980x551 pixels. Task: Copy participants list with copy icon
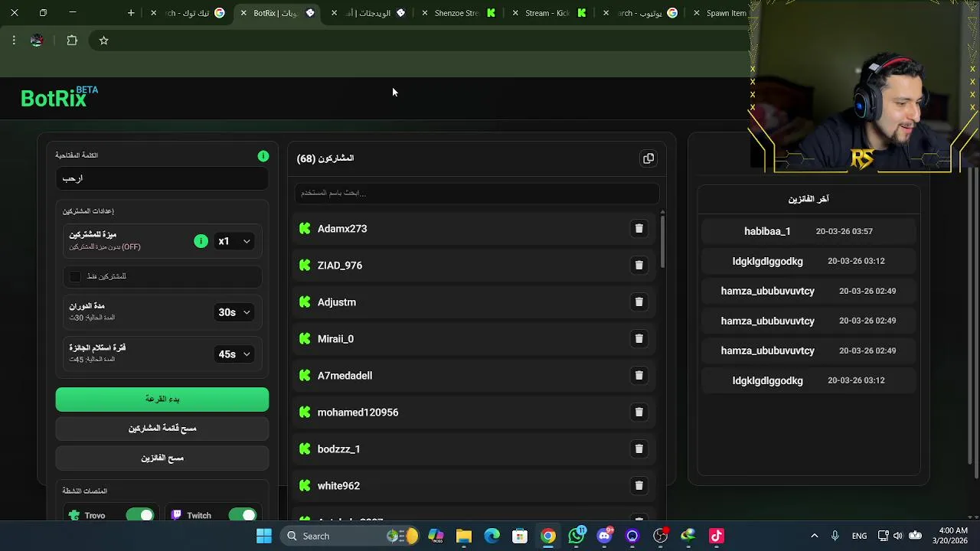(648, 158)
